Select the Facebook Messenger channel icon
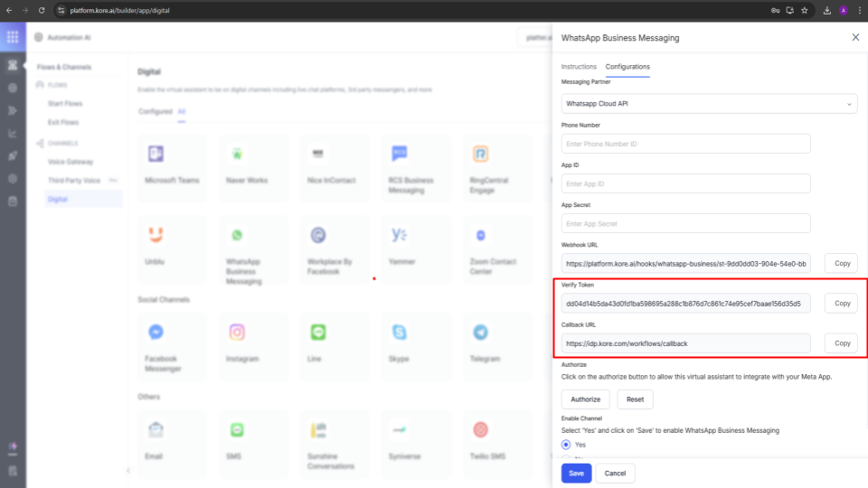 click(156, 332)
